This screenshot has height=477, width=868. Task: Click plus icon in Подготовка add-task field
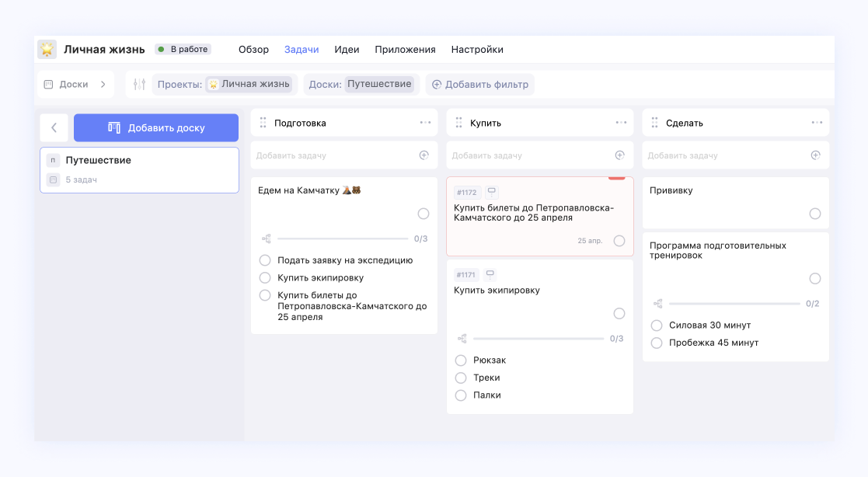(x=424, y=155)
